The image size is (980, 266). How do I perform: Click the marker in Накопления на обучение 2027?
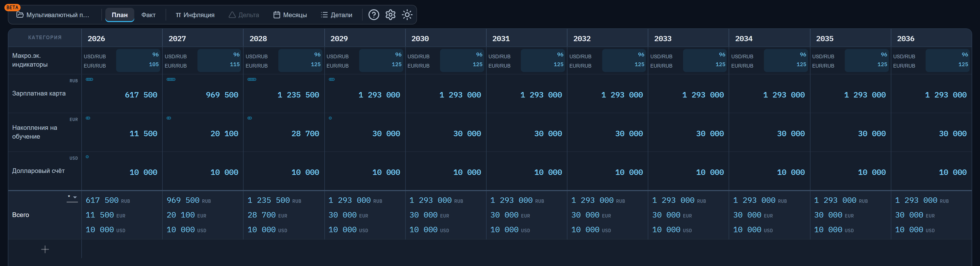(169, 118)
